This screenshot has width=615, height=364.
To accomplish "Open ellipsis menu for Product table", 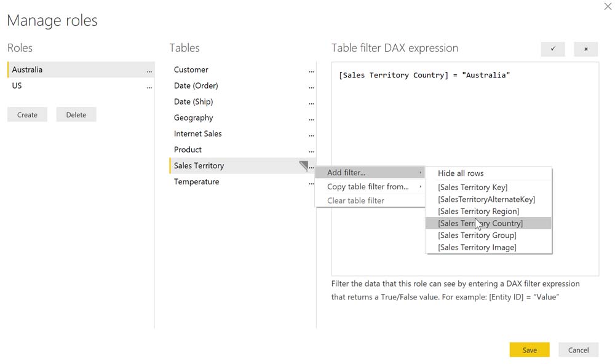I will click(x=311, y=151).
